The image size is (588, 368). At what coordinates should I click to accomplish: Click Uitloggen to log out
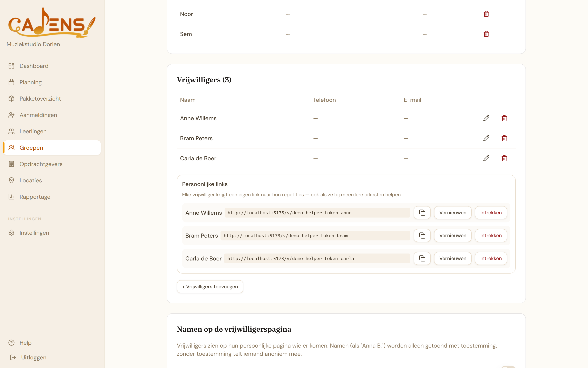[x=52, y=358]
